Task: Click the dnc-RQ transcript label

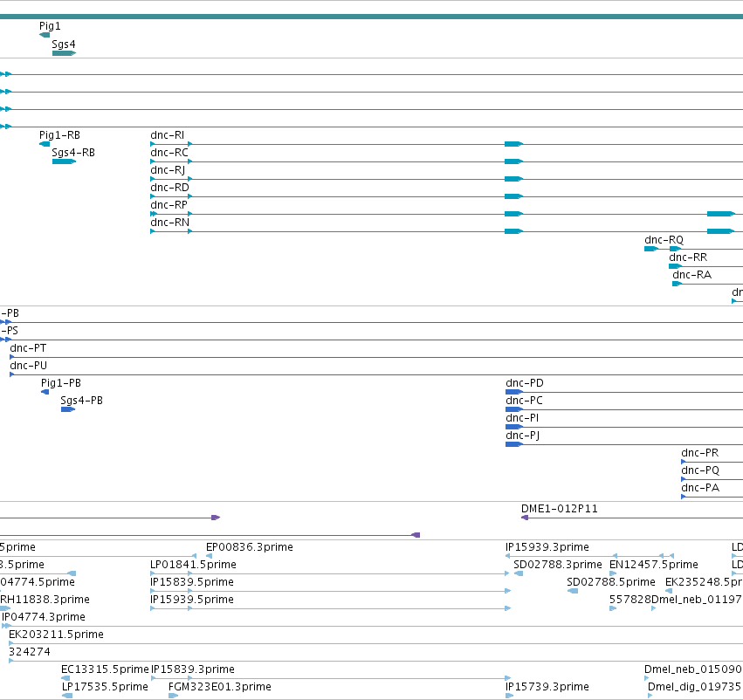Action: click(x=664, y=240)
